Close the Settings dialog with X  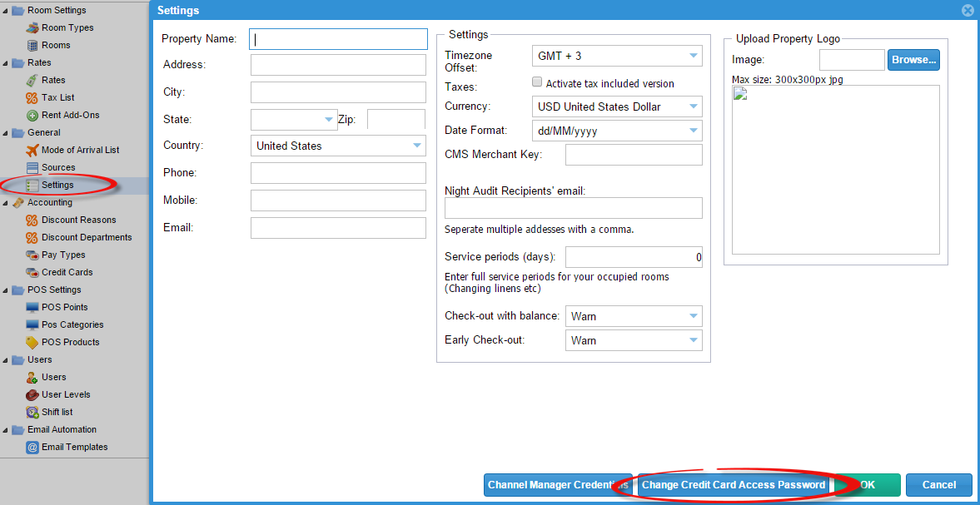[x=967, y=11]
